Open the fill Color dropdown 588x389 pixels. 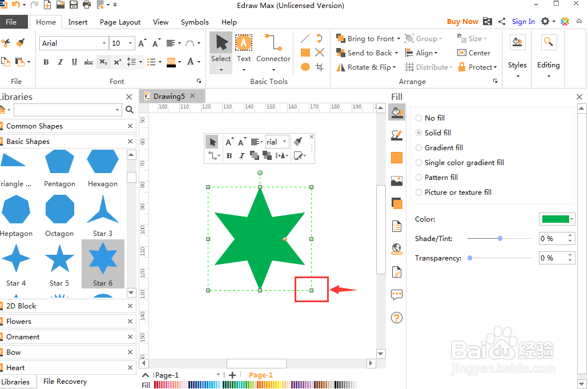tap(572, 219)
